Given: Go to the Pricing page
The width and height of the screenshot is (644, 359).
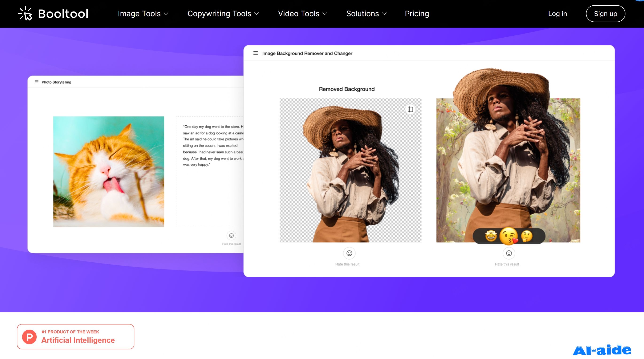Looking at the screenshot, I should coord(417,13).
